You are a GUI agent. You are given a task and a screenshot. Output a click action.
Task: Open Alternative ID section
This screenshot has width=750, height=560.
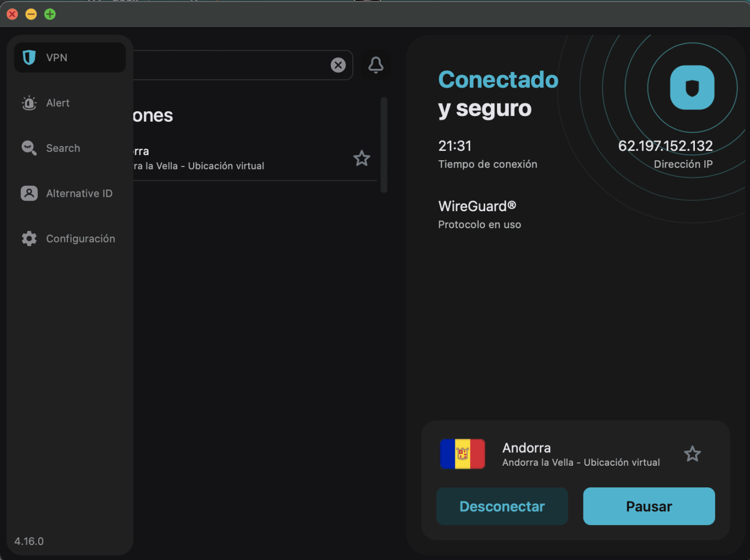70,194
